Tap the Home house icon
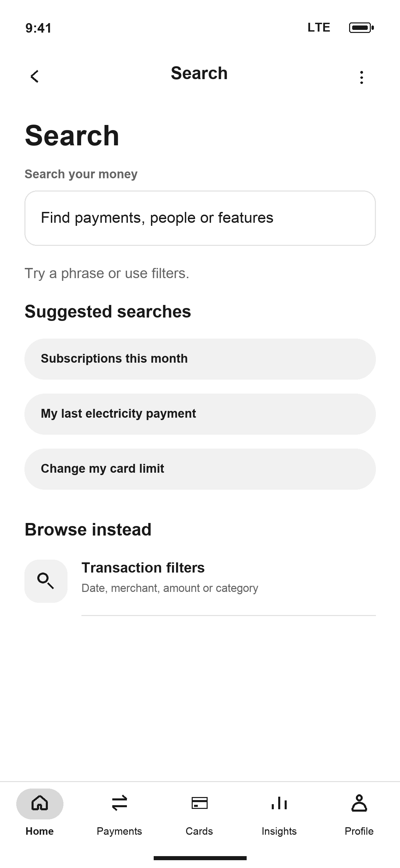 coord(40,803)
